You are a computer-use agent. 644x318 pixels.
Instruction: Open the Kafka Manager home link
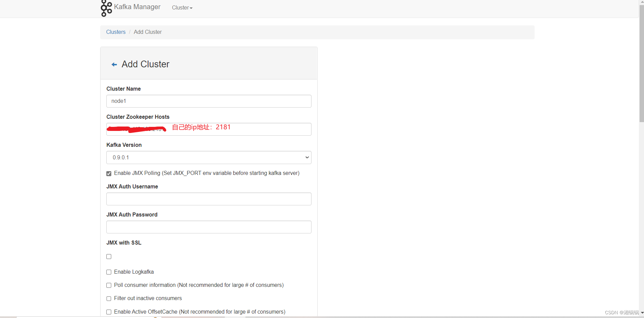pos(137,7)
